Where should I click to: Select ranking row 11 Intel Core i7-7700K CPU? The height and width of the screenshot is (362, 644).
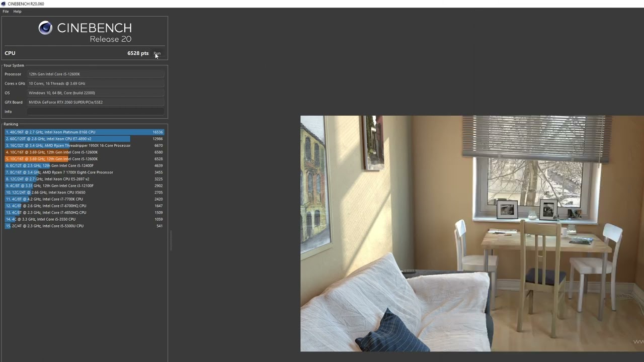click(x=84, y=199)
